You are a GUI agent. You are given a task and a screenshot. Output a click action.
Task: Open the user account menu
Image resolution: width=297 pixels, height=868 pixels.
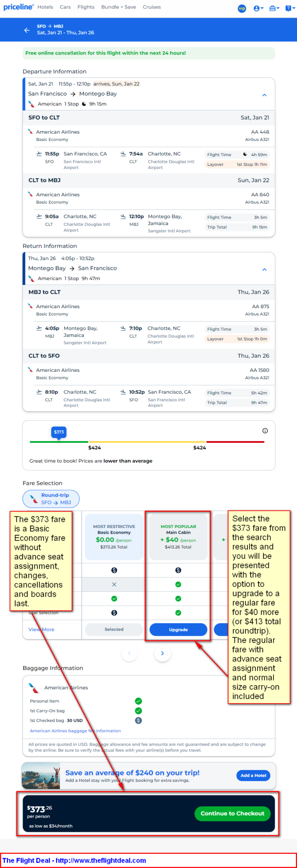(x=258, y=8)
